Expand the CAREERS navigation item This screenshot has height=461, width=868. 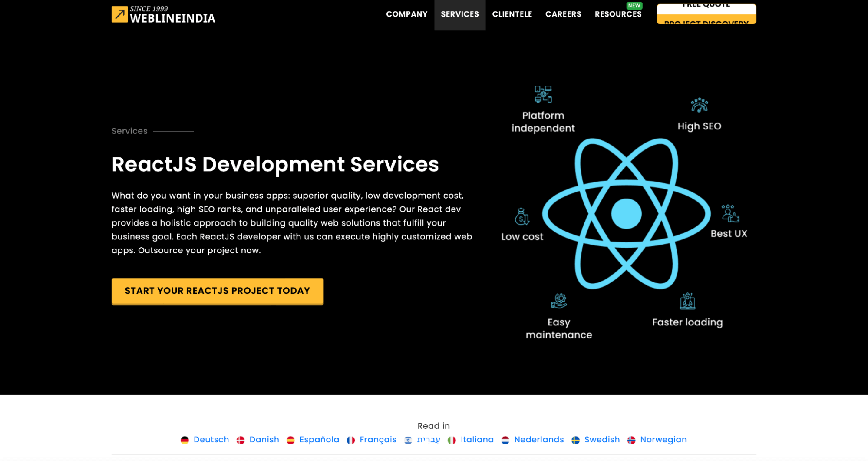click(563, 14)
